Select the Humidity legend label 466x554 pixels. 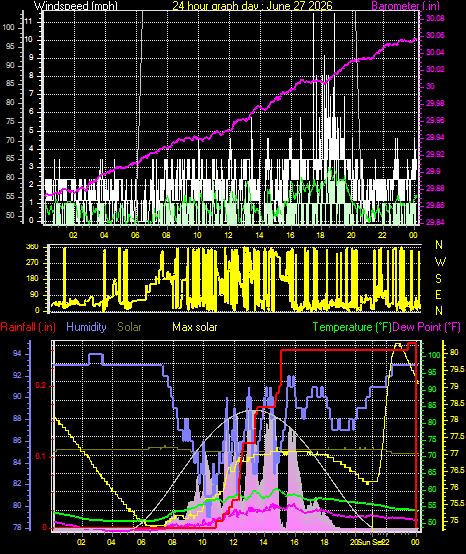[x=86, y=327]
